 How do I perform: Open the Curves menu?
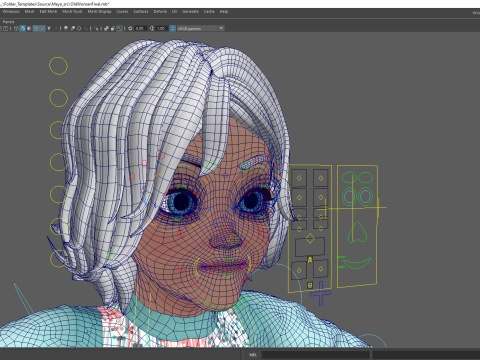pos(122,11)
